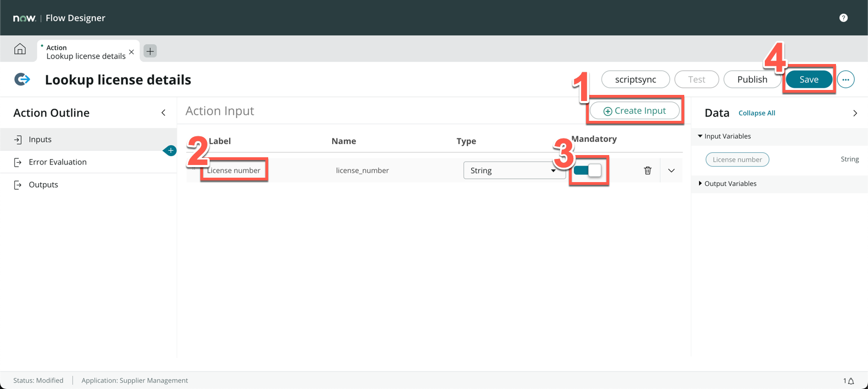Edit the License number label field
The image size is (868, 389).
coord(234,170)
